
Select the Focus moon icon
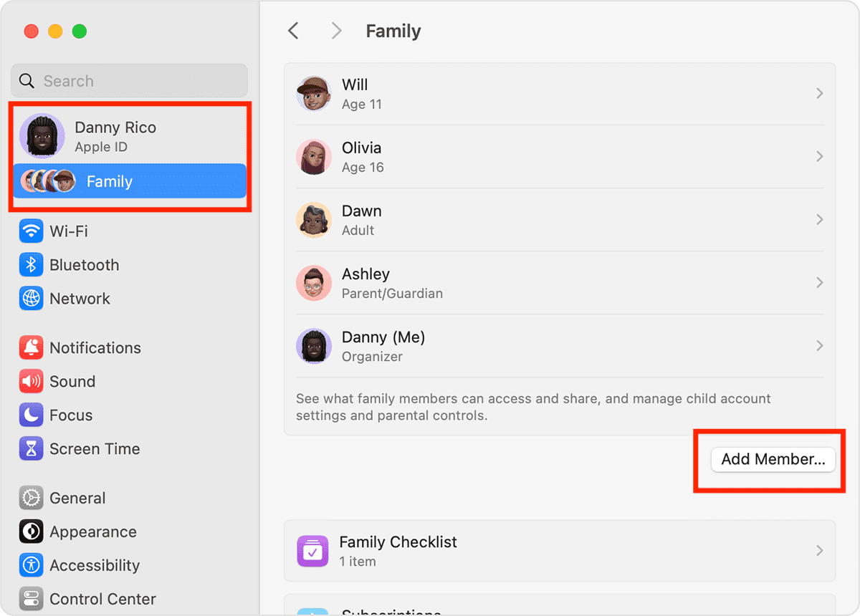31,415
